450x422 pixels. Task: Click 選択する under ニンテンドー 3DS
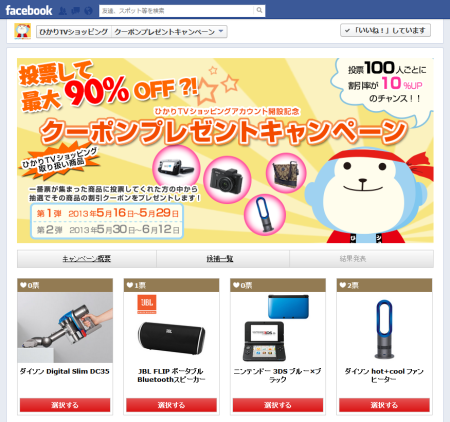coord(278,405)
